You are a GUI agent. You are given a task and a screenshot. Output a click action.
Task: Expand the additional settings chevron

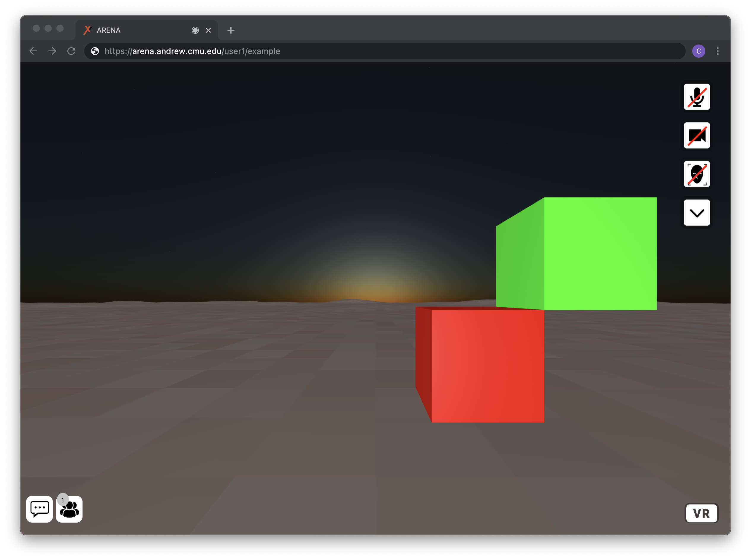point(696,213)
